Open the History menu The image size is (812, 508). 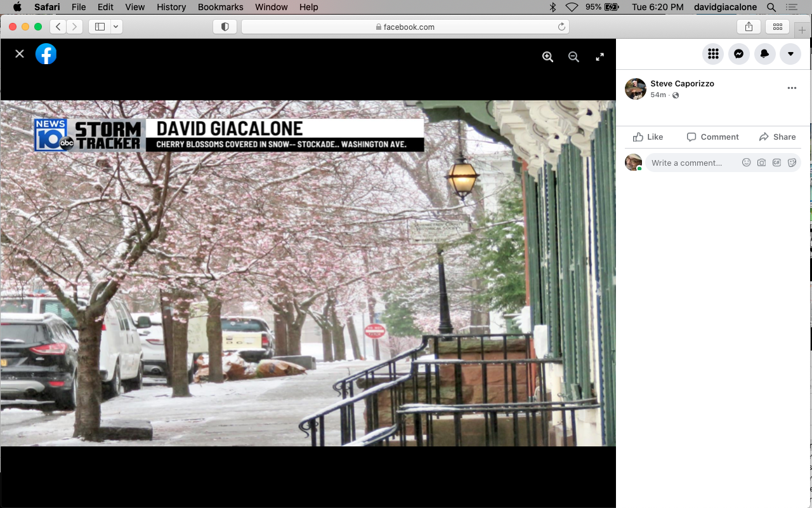click(171, 7)
